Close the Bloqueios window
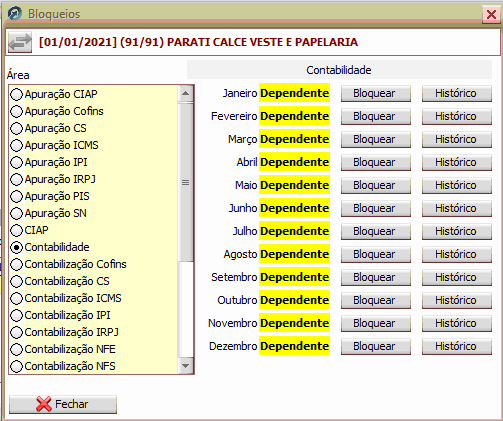Image resolution: width=503 pixels, height=421 pixels. point(491,15)
